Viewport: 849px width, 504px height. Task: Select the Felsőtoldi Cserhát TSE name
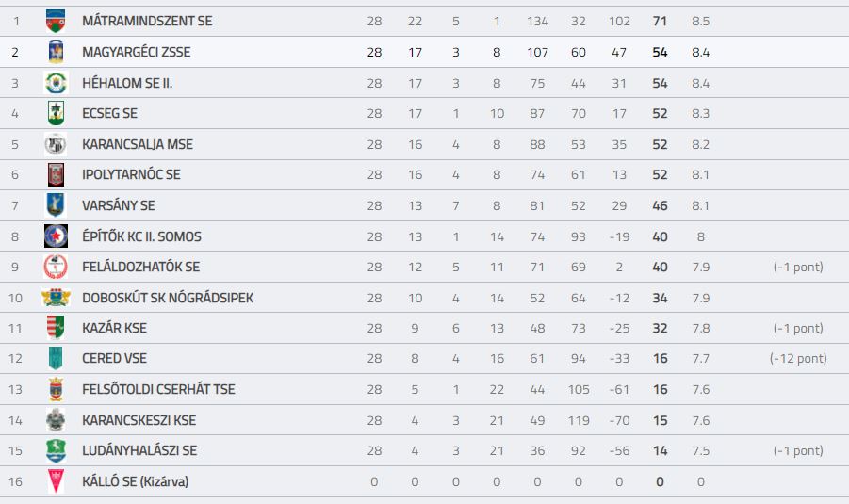[x=158, y=389]
